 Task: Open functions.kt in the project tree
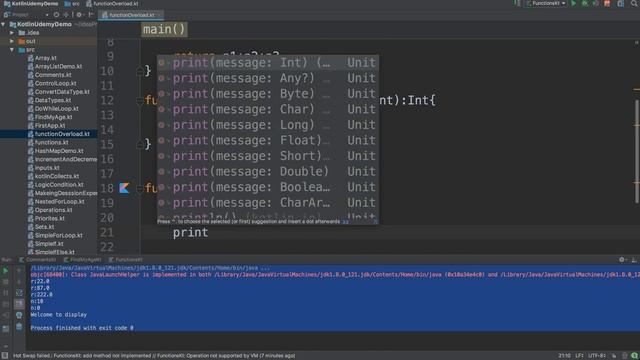point(51,142)
